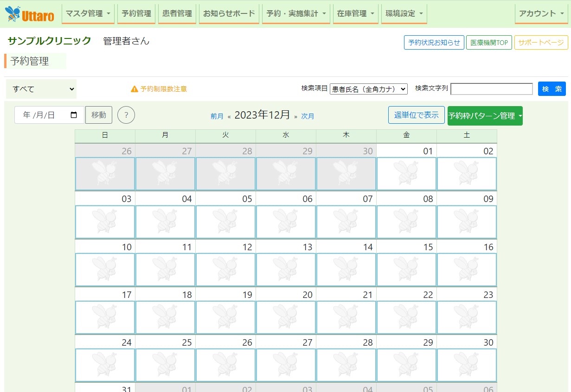571x392 pixels.
Task: Click the bee cell for December 03
Action: pyautogui.click(x=105, y=222)
